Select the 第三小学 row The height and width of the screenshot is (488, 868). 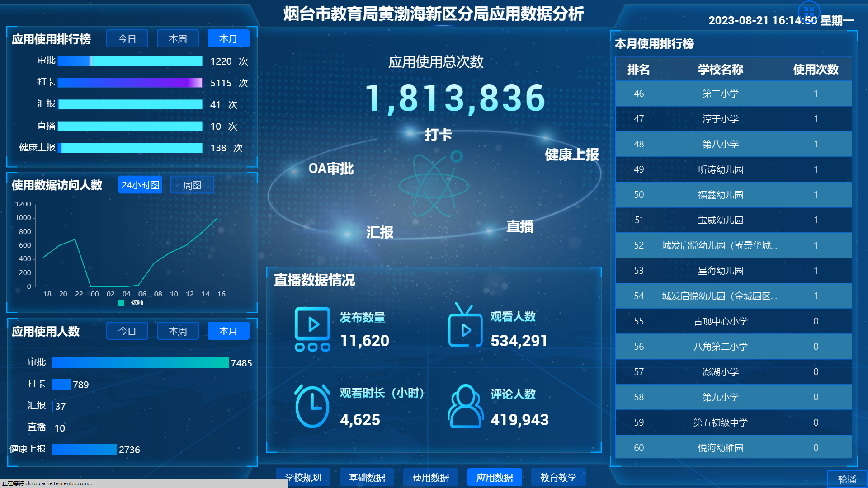pos(733,94)
